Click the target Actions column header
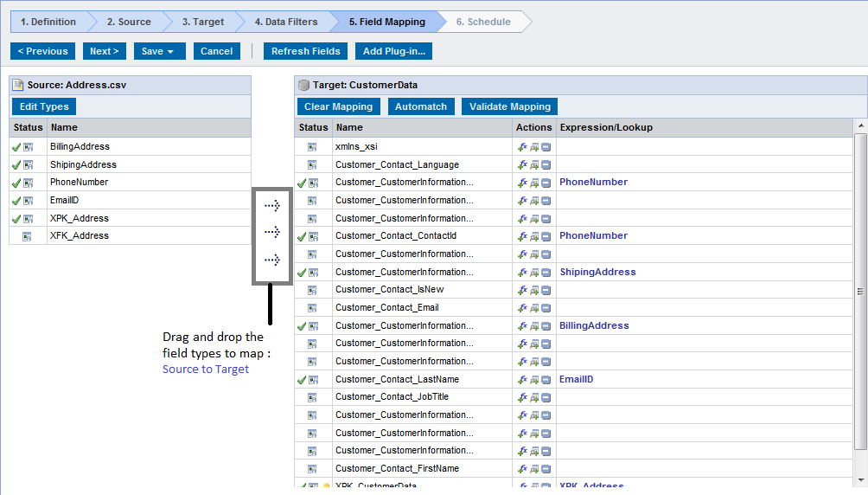Screen dimensions: 868x495 [x=533, y=127]
